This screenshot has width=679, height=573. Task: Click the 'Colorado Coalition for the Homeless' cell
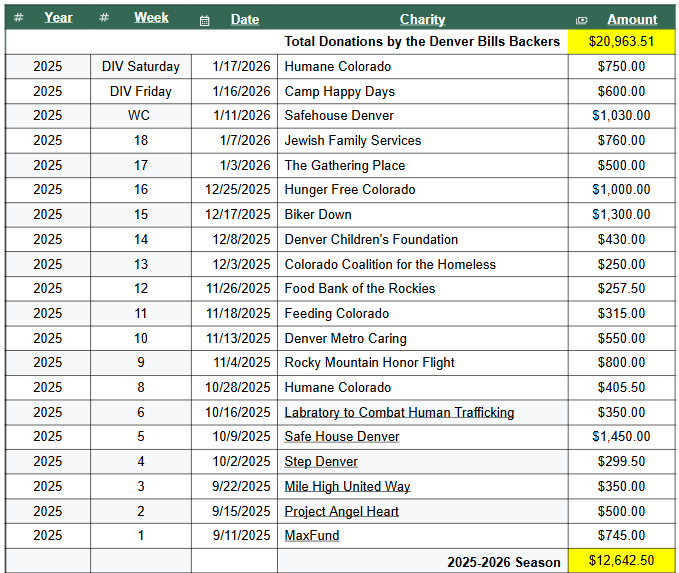pos(423,265)
